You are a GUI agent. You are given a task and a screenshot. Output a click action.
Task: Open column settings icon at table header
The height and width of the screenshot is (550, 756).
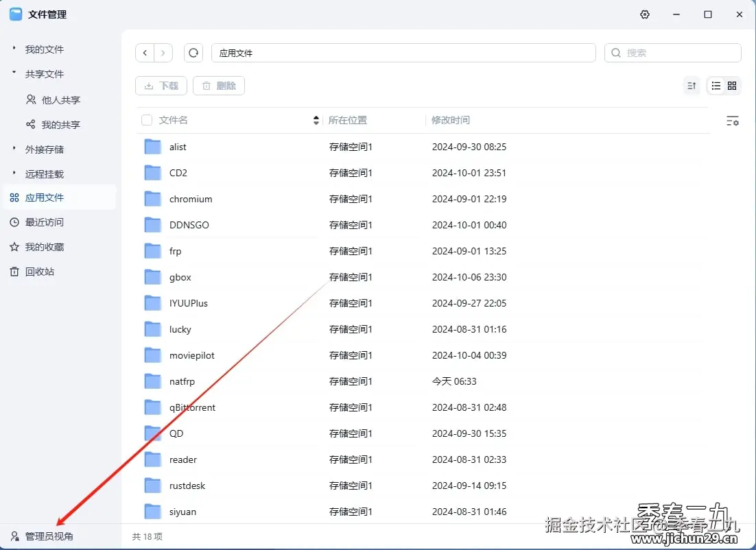(x=733, y=121)
